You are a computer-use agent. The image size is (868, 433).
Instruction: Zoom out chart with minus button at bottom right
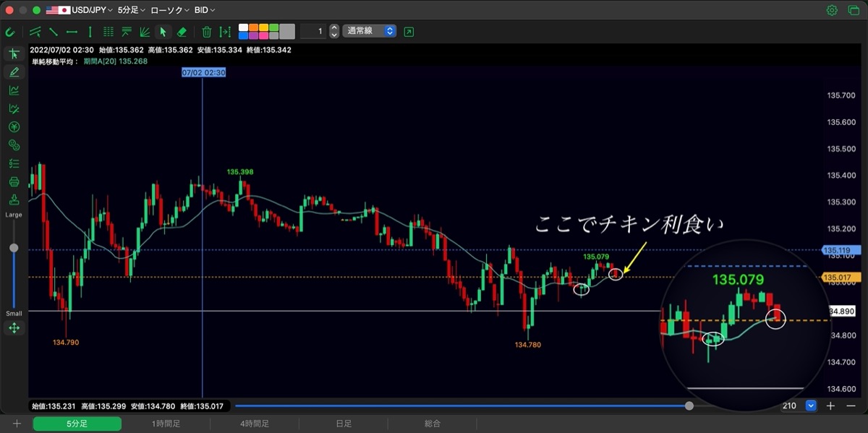(849, 406)
